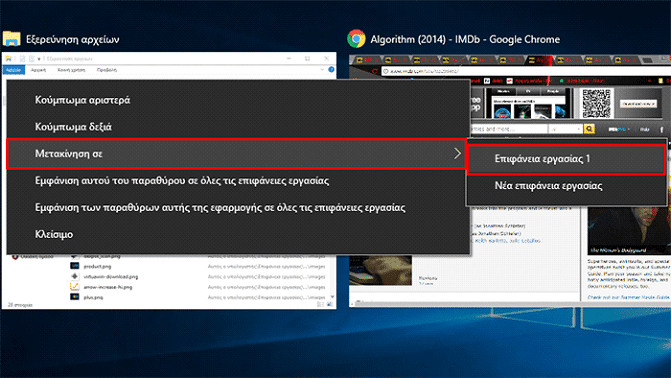The height and width of the screenshot is (378, 671).
Task: Click the Chrome reload icon
Action: click(374, 71)
